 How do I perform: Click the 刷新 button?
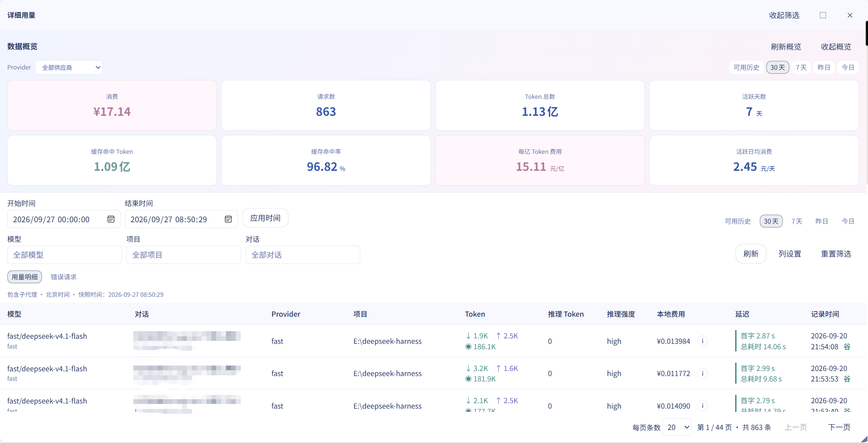coord(751,254)
